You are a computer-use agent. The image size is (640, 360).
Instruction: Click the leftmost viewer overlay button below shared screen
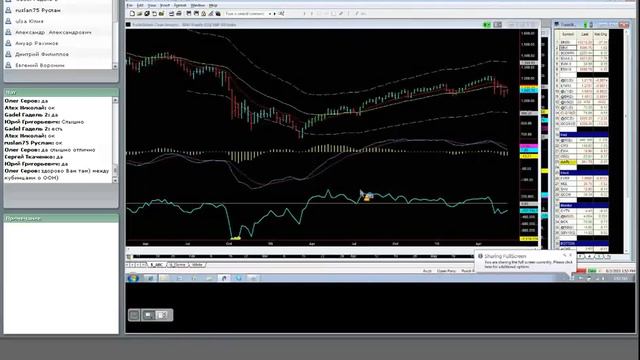[x=134, y=315]
